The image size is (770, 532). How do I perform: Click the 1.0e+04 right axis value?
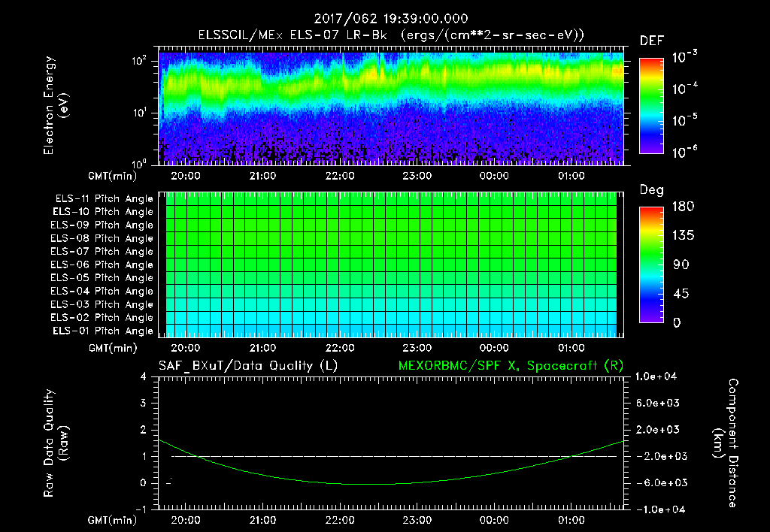[x=656, y=376]
